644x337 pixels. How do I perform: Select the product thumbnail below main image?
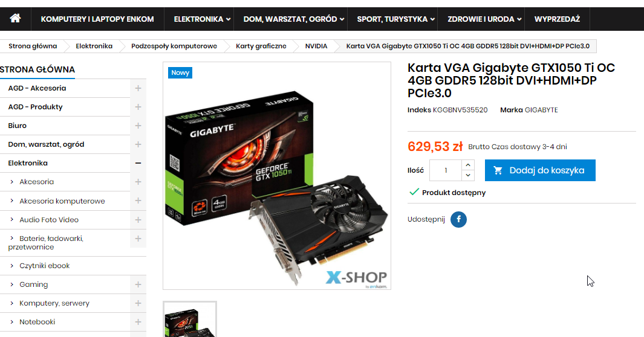pyautogui.click(x=190, y=319)
